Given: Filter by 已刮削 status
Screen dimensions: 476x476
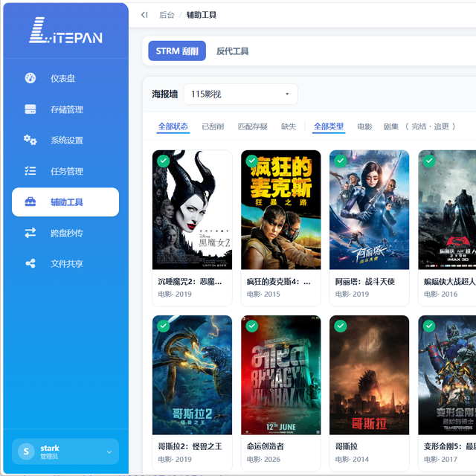Looking at the screenshot, I should (x=213, y=126).
